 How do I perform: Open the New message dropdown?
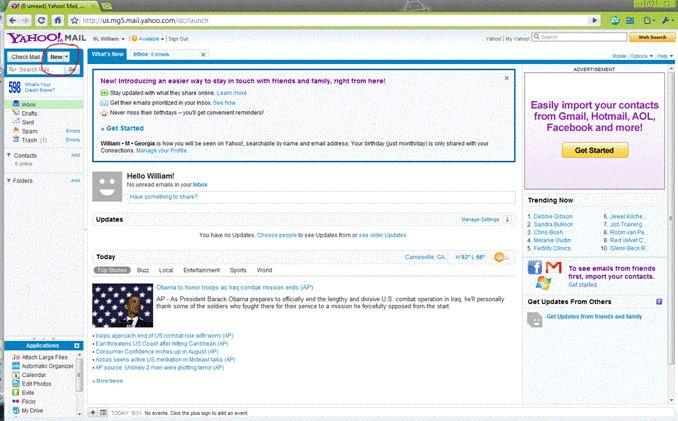click(60, 57)
